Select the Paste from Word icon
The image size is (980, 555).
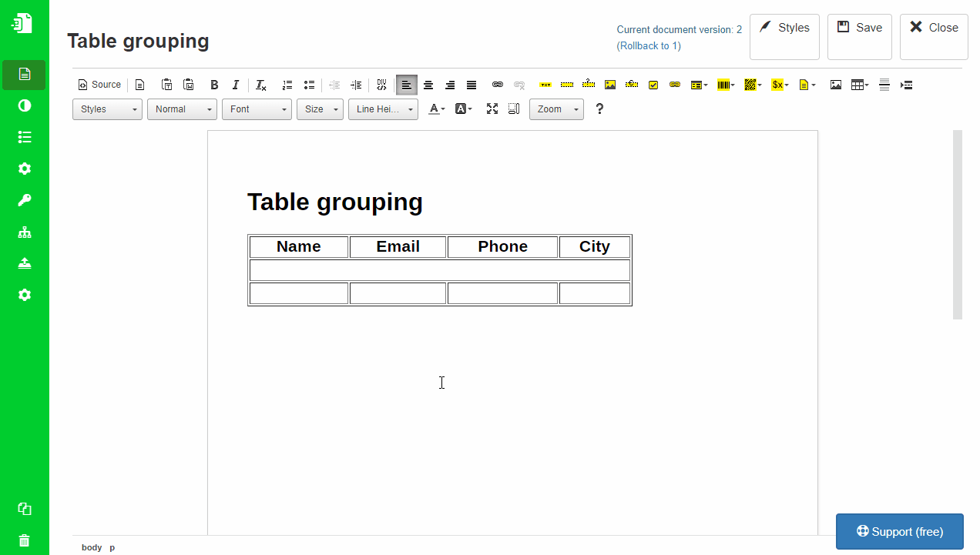pyautogui.click(x=189, y=85)
